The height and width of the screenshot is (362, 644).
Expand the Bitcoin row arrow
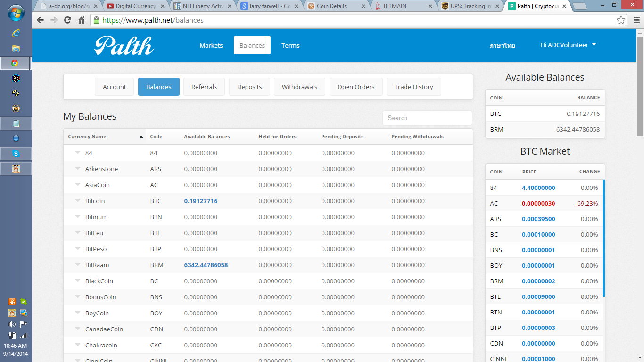(78, 201)
